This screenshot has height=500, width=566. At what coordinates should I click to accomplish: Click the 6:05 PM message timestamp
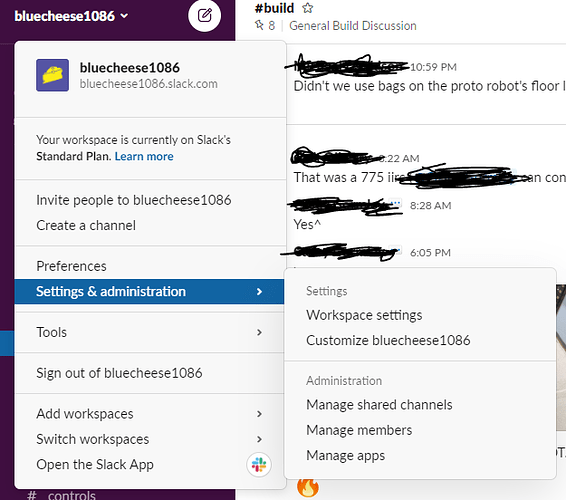pyautogui.click(x=430, y=252)
